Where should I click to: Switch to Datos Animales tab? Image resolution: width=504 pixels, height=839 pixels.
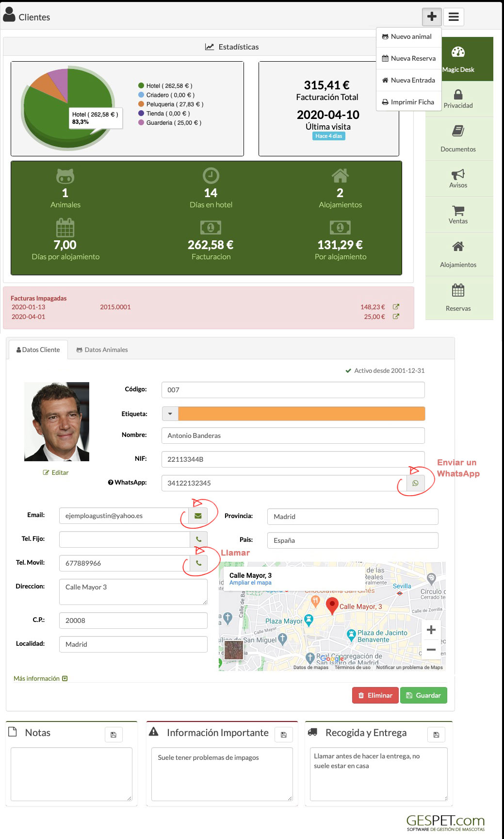click(x=102, y=350)
